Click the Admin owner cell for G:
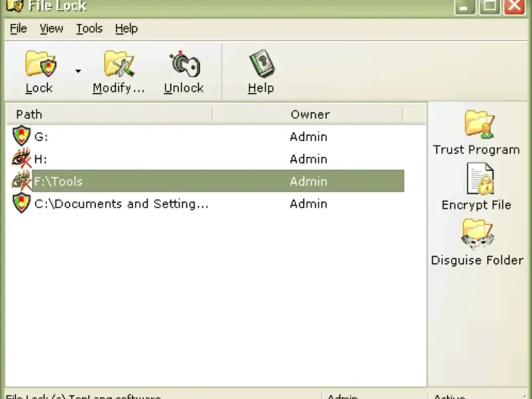 point(309,137)
